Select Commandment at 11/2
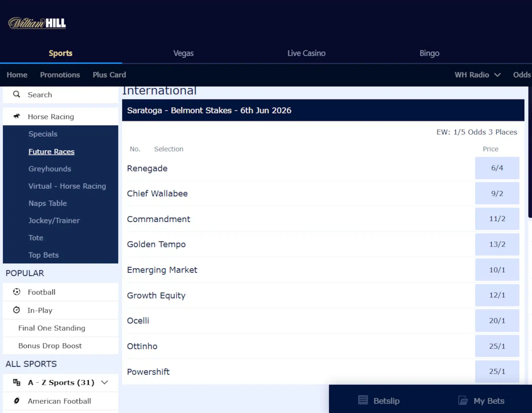Image resolution: width=532 pixels, height=413 pixels. coord(497,219)
